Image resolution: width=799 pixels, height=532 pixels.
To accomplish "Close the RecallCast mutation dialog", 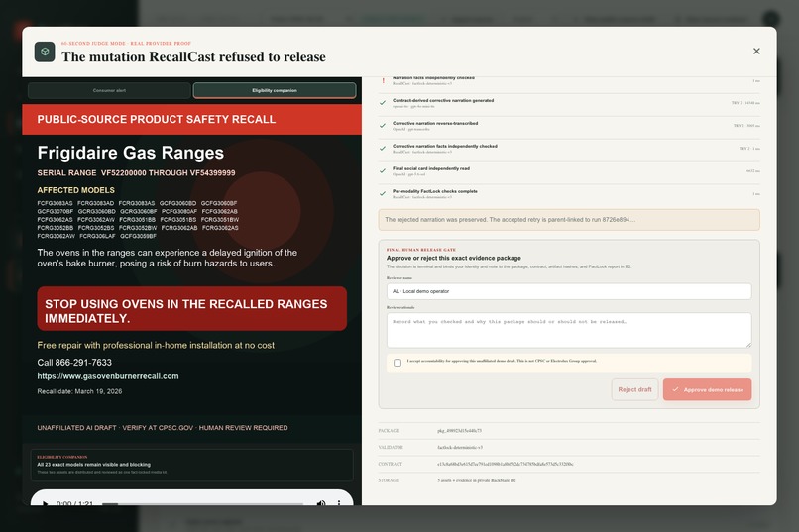I will click(x=756, y=51).
